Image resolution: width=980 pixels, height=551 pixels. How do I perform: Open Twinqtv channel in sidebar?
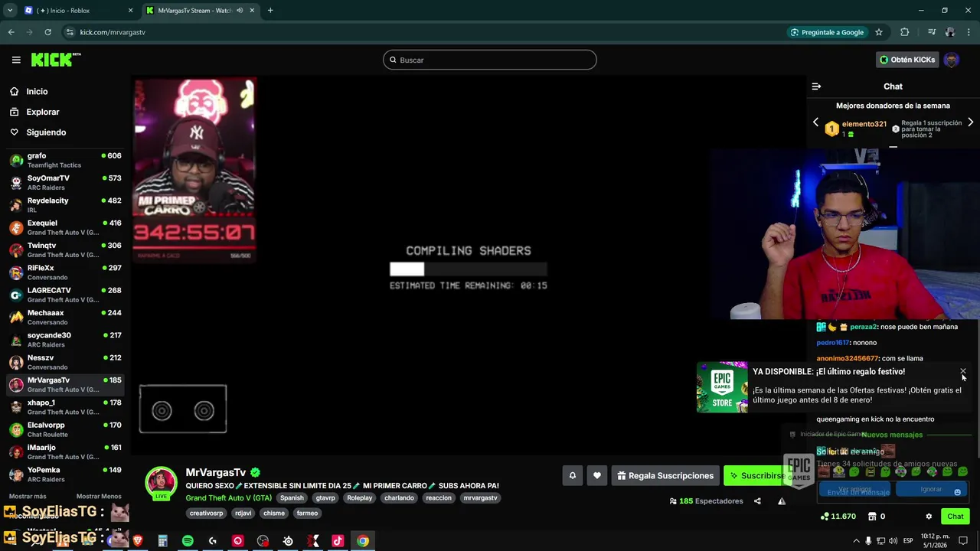(65, 249)
